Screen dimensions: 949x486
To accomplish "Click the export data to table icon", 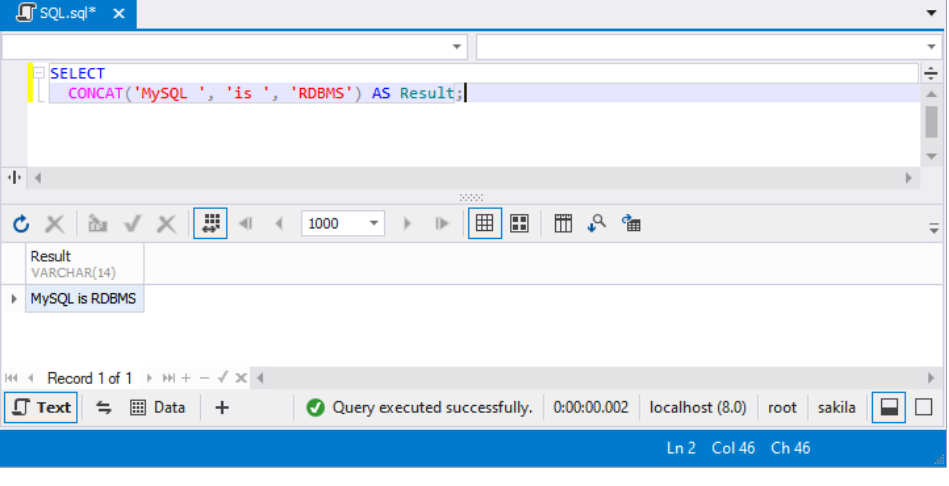I will (x=631, y=223).
